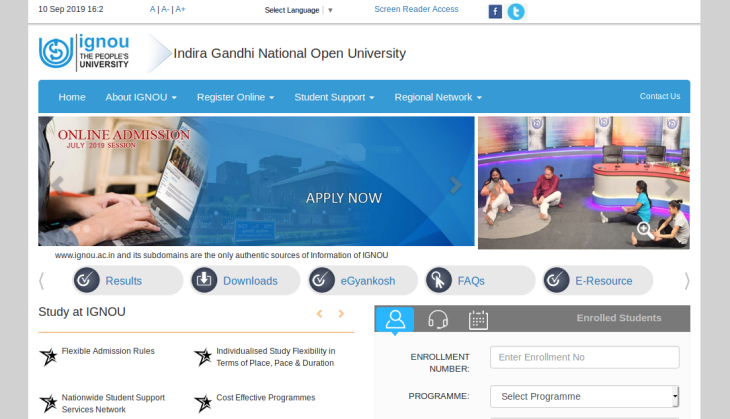Go to next banner slide arrow
Screen dimensions: 730x419
pyautogui.click(x=456, y=185)
